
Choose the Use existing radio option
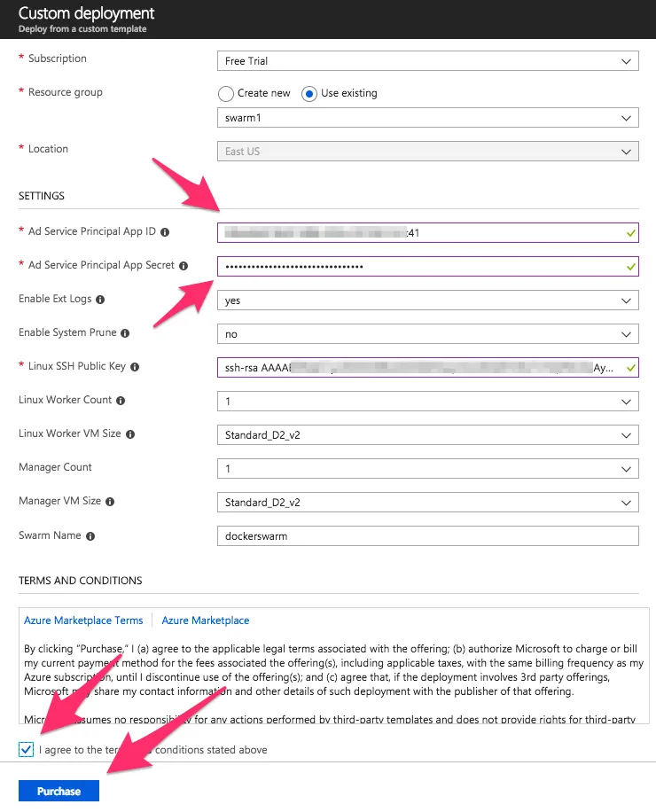[x=309, y=94]
